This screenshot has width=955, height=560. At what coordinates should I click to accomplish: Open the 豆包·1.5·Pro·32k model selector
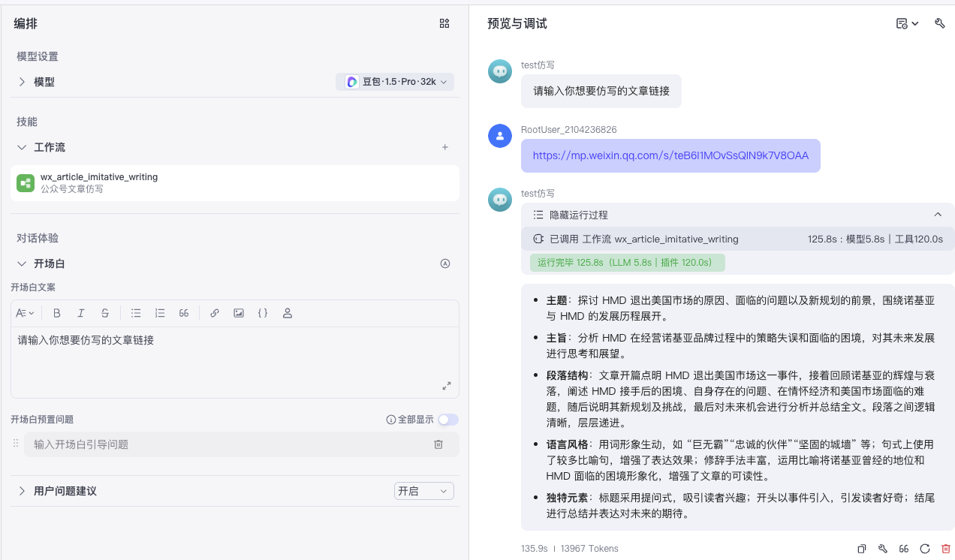pyautogui.click(x=394, y=82)
